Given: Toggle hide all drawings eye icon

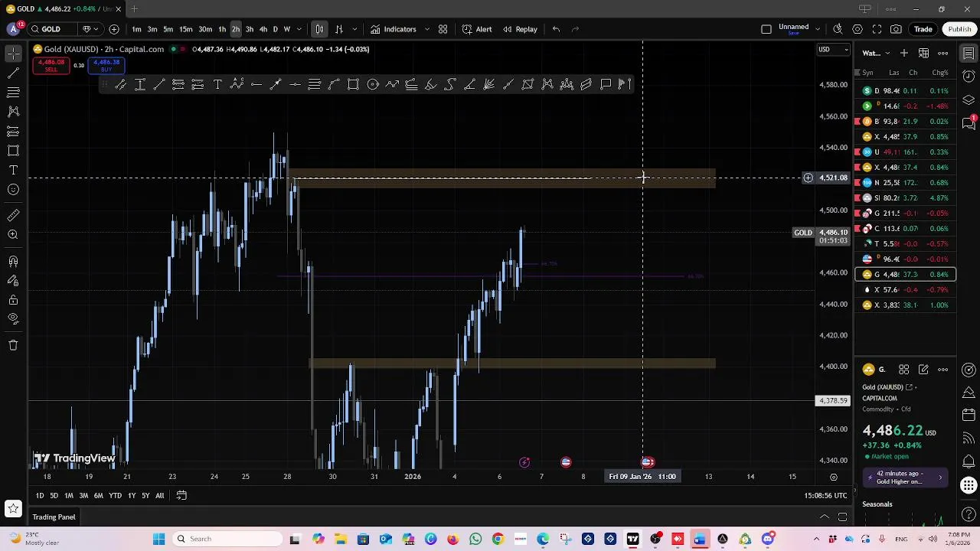Looking at the screenshot, I should pos(13,318).
